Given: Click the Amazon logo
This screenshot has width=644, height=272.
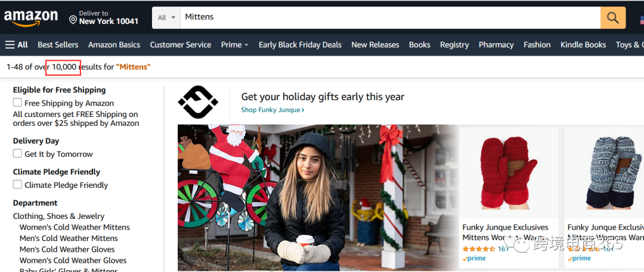Looking at the screenshot, I should (31, 18).
